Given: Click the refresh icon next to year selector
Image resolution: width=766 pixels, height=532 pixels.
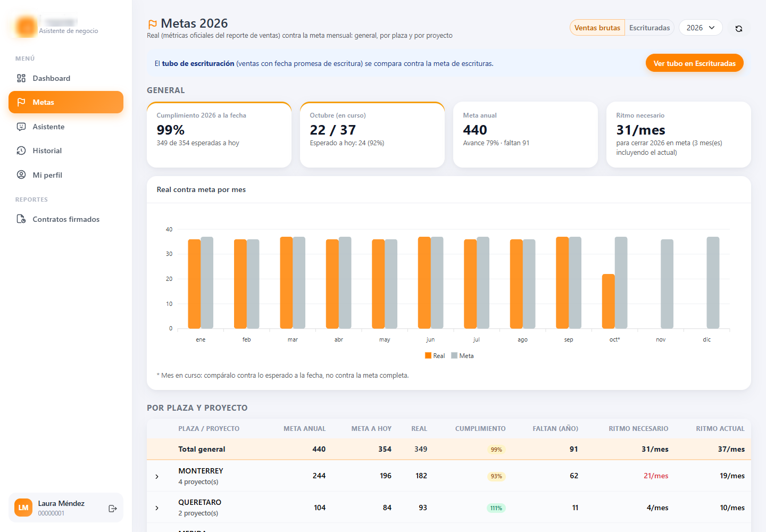Looking at the screenshot, I should click(739, 29).
